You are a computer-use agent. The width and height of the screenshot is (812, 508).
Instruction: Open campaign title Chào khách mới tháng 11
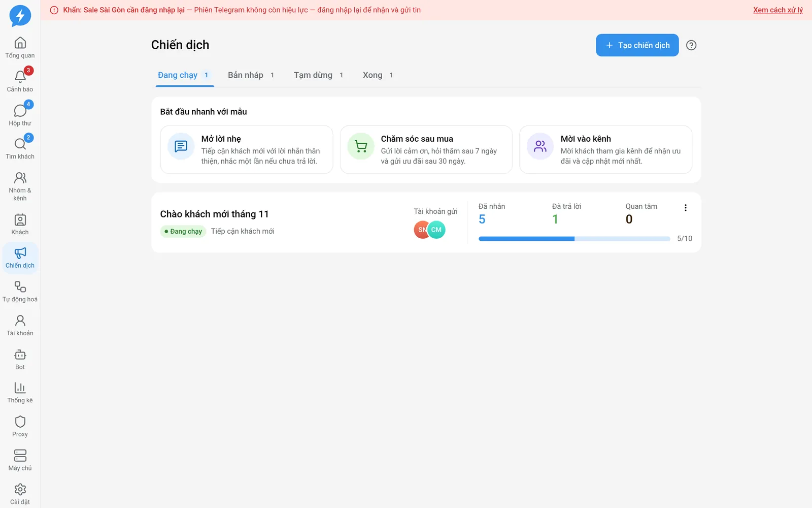tap(215, 214)
